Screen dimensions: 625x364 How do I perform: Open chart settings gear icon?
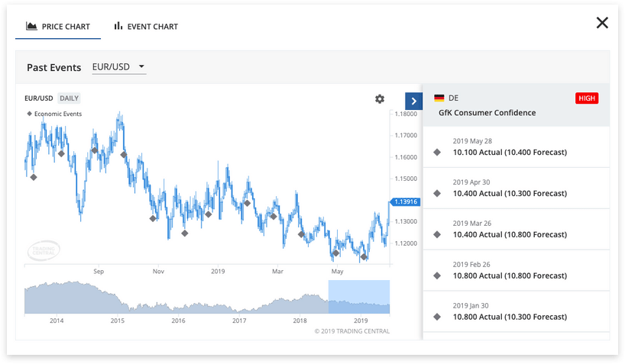click(x=380, y=99)
